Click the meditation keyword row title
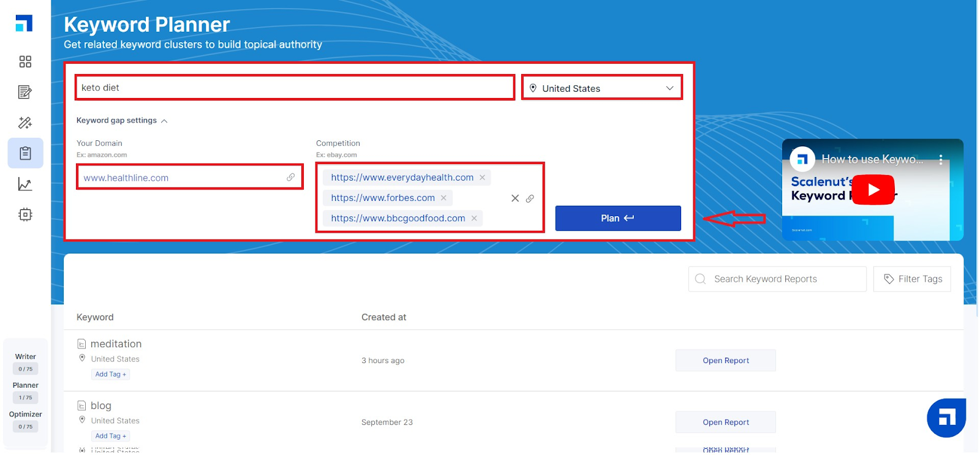The image size is (980, 455). click(116, 344)
